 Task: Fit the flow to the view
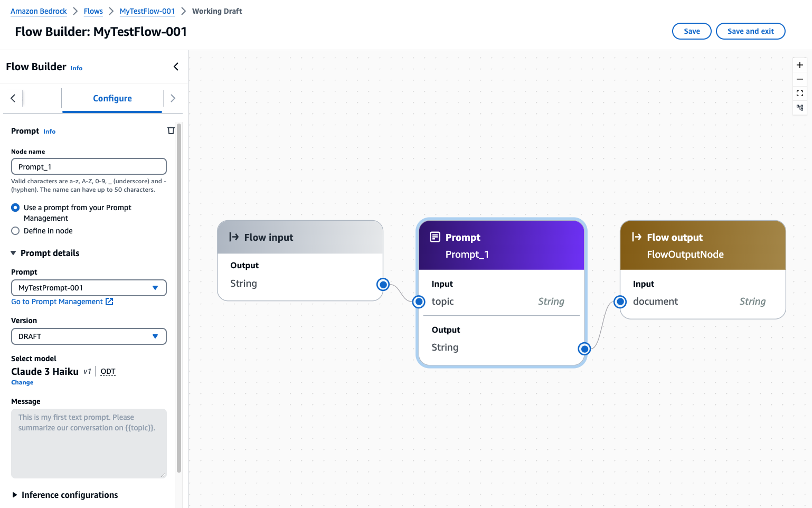pos(800,93)
